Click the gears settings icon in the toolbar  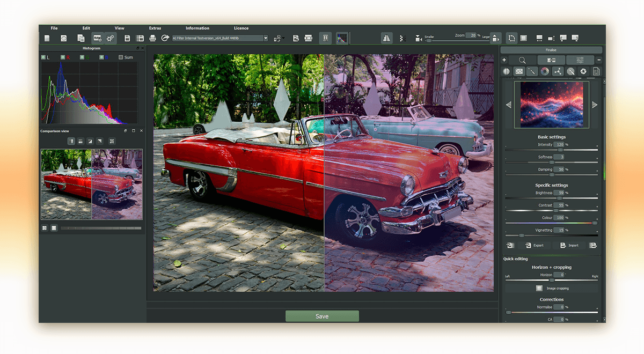click(x=111, y=38)
